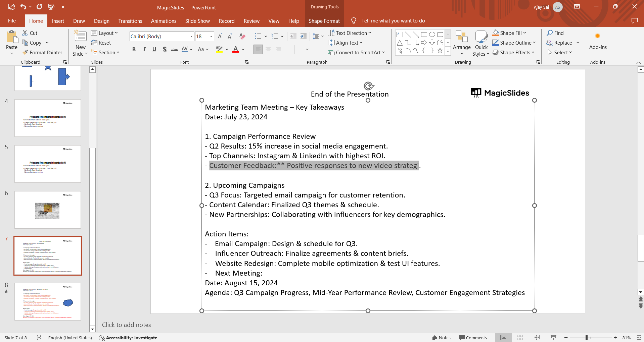Open the Layout dropdown menu
This screenshot has height=342, width=644.
[x=104, y=33]
